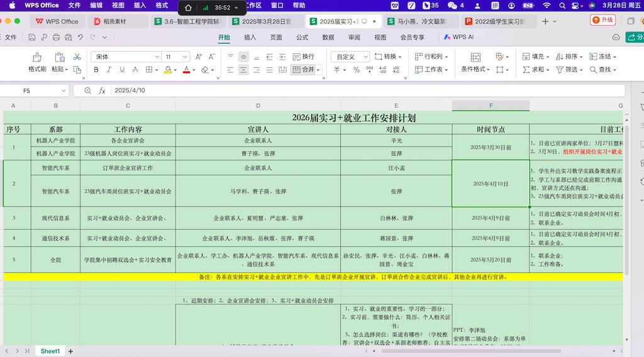
Task: Toggle bottom vertical alignment
Action: pyautogui.click(x=257, y=57)
